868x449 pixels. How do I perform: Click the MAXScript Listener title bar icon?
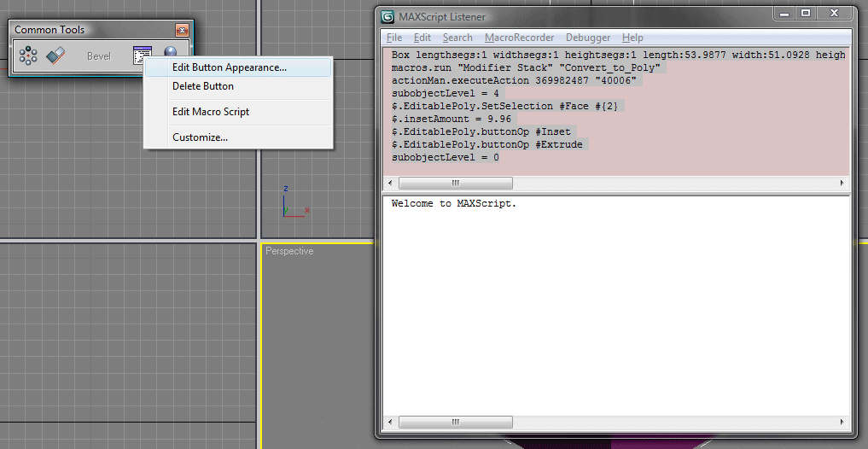pos(388,16)
